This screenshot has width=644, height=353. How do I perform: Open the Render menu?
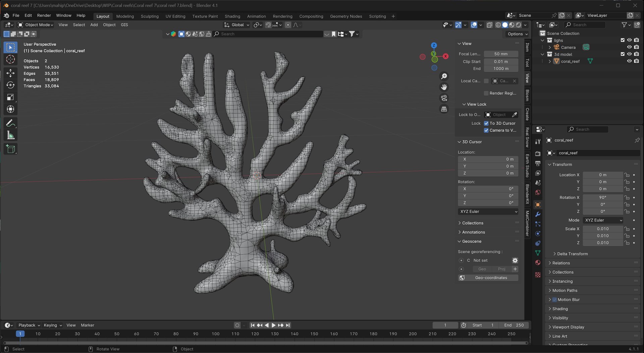(x=44, y=15)
